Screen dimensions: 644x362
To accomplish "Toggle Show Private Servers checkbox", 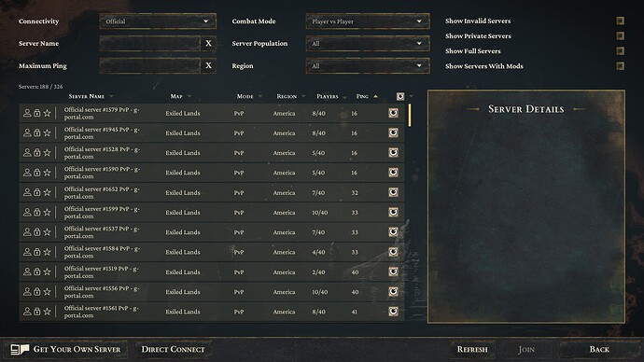I will (620, 36).
